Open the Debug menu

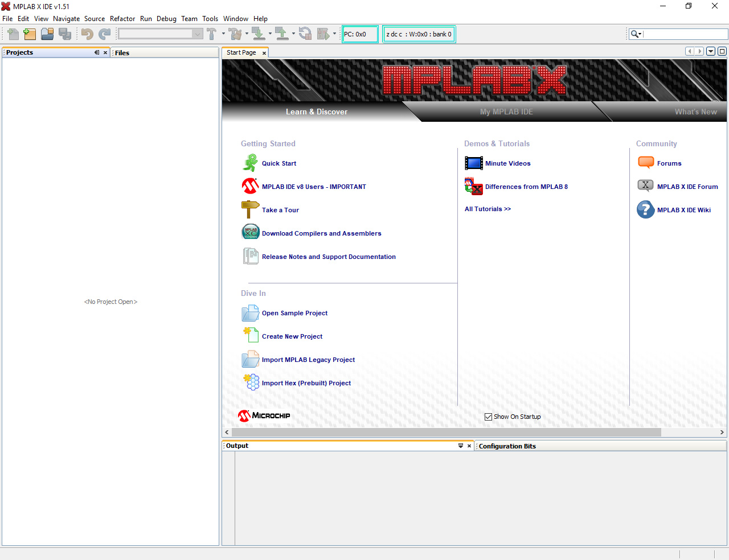(x=166, y=19)
